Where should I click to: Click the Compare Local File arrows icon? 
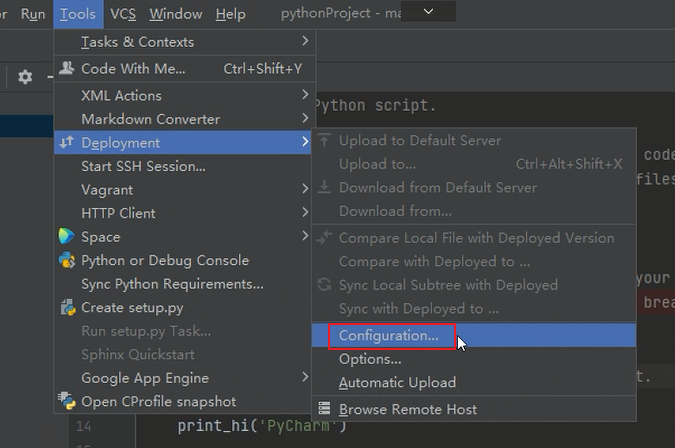(325, 237)
